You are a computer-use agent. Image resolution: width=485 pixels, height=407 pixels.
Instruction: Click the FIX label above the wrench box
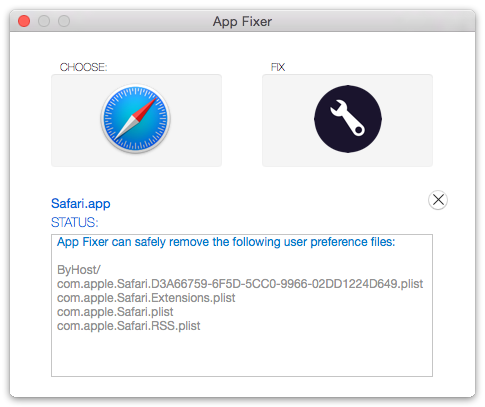pyautogui.click(x=278, y=67)
